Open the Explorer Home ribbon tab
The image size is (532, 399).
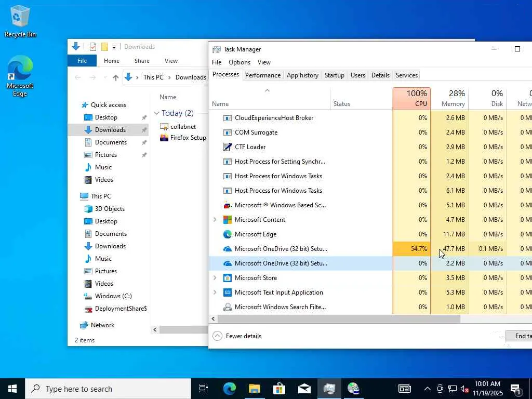point(112,61)
